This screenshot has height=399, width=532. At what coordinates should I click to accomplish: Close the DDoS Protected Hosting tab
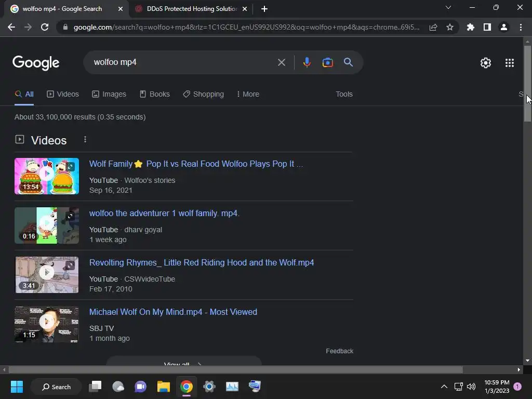[x=245, y=9]
